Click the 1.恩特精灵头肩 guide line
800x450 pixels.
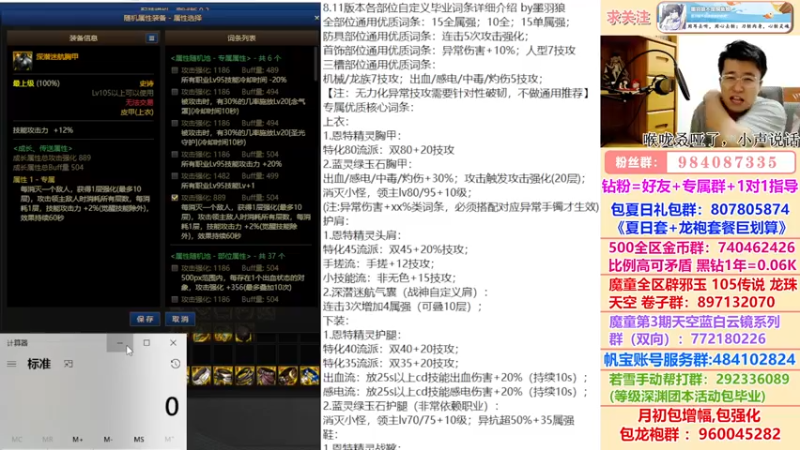(x=362, y=236)
